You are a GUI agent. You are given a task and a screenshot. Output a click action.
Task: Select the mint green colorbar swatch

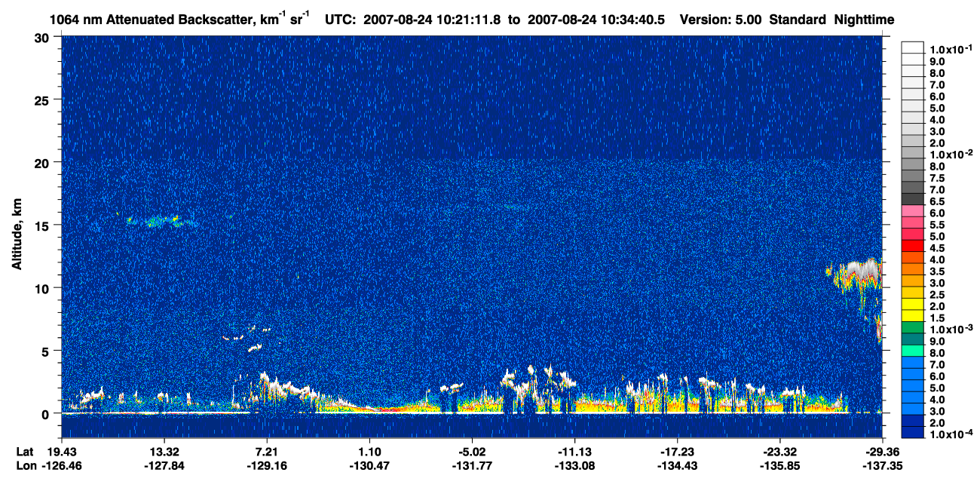tap(912, 351)
